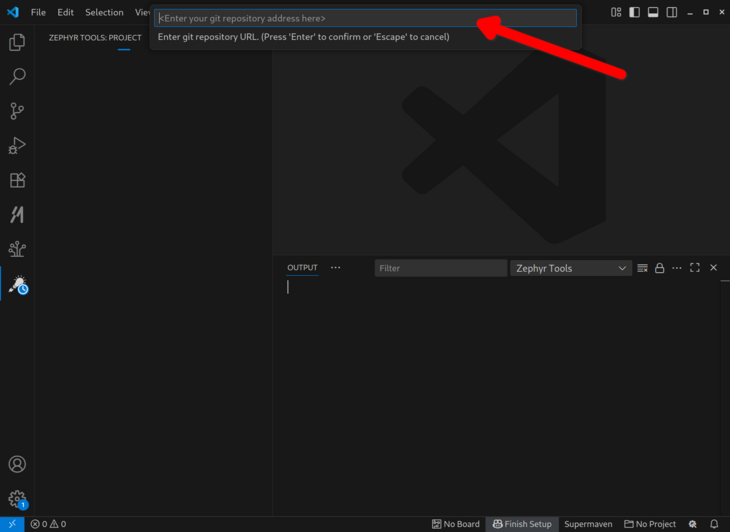Focus the git repository address input

point(365,18)
